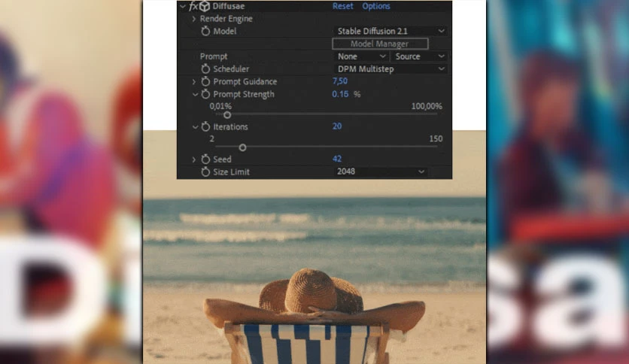Toggle the Seed stopwatch icon
Screen dimensions: 629x364
(205, 159)
